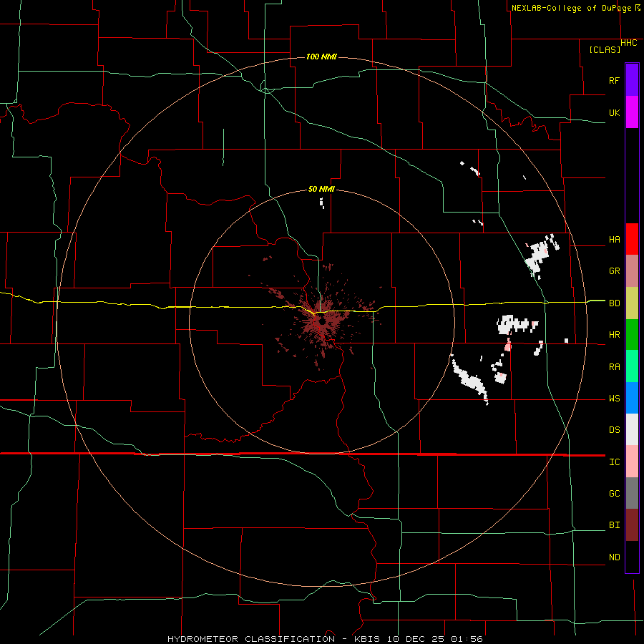Click the RA legend label

[x=614, y=367]
